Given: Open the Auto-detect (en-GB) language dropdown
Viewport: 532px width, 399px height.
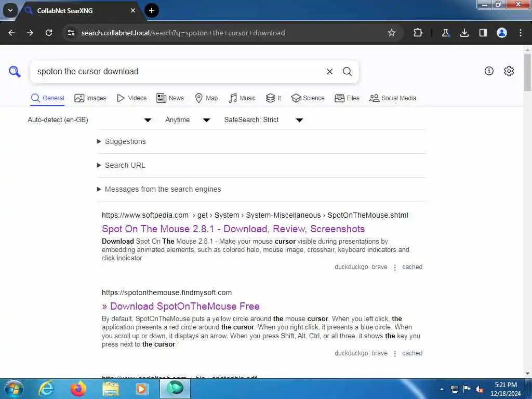Looking at the screenshot, I should pos(89,120).
